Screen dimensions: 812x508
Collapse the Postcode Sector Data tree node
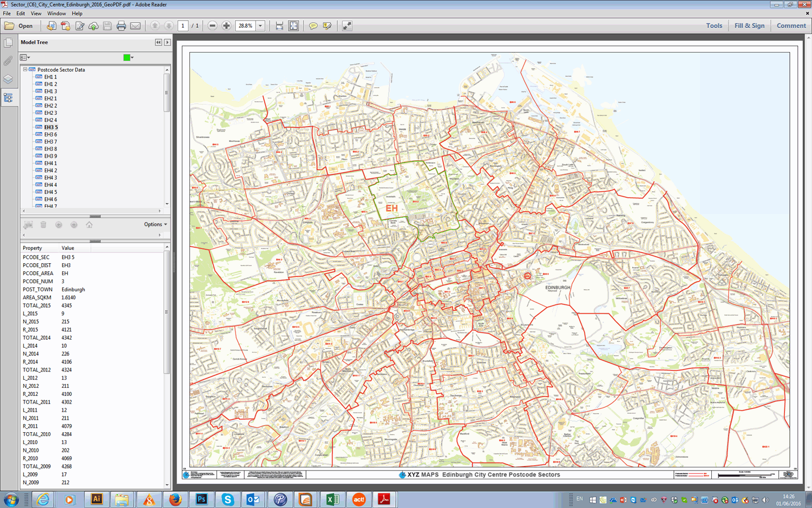pyautogui.click(x=25, y=69)
